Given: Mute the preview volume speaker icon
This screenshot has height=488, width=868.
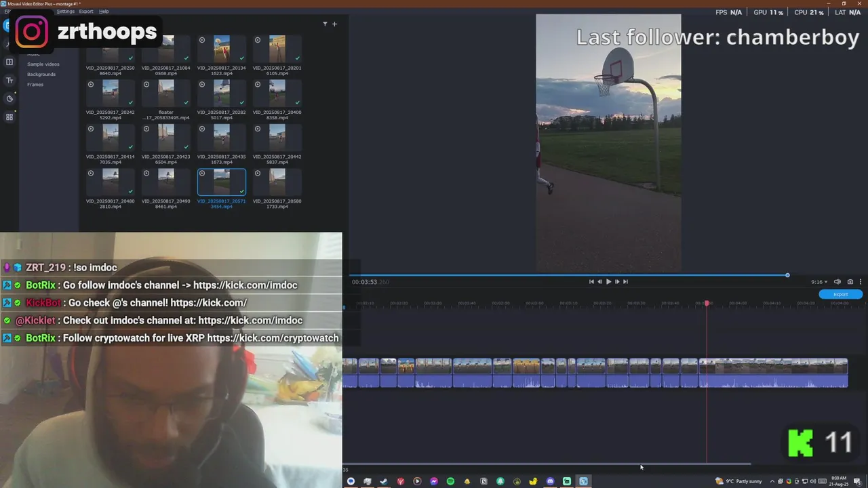Looking at the screenshot, I should (837, 282).
